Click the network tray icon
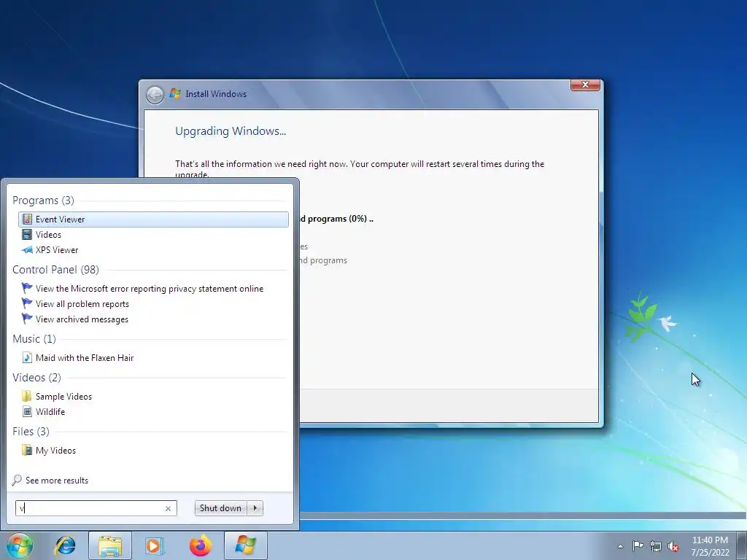This screenshot has width=747, height=560. 656,546
